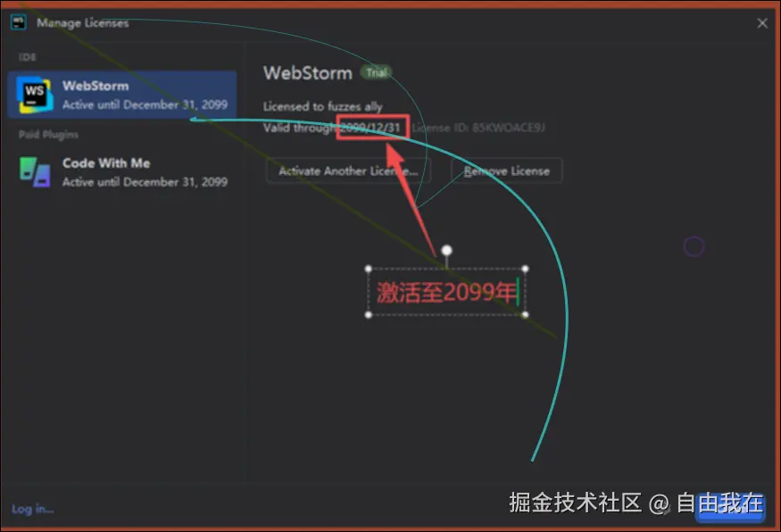Click the Trial badge next to WebStorm

[x=376, y=72]
